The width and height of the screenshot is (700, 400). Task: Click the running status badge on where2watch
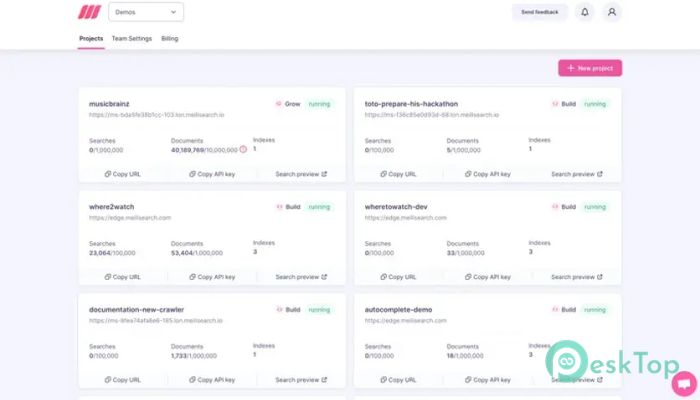click(x=319, y=207)
